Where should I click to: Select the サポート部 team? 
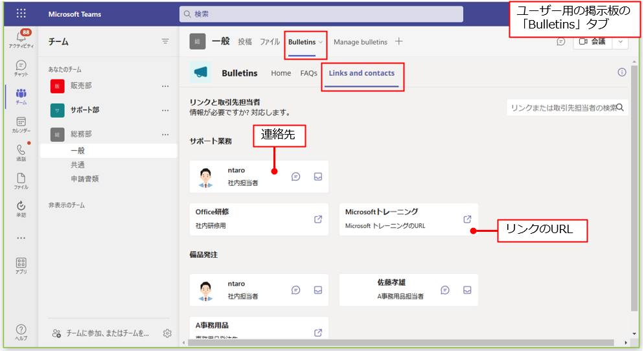point(85,109)
